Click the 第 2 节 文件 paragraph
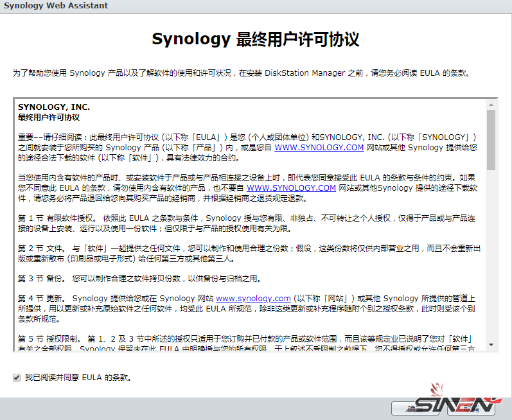512x420 pixels. click(249, 254)
